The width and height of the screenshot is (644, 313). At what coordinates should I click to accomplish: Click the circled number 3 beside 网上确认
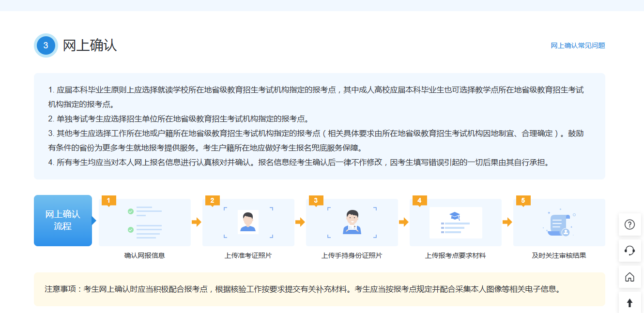(46, 45)
